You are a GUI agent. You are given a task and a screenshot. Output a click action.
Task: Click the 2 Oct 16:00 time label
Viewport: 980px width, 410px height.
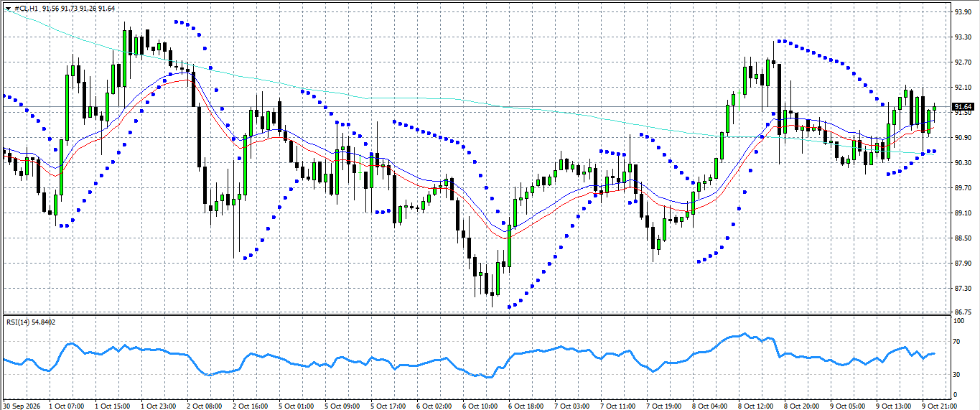(x=251, y=406)
